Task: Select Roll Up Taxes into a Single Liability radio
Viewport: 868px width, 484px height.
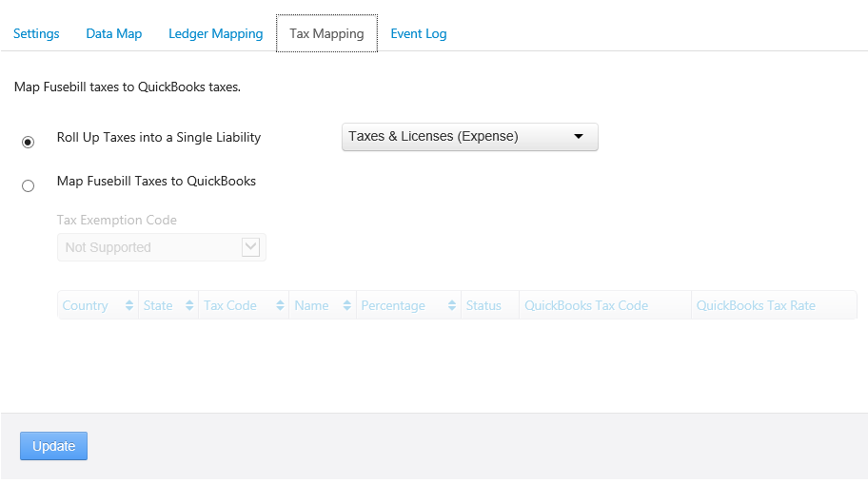Action: (29, 143)
